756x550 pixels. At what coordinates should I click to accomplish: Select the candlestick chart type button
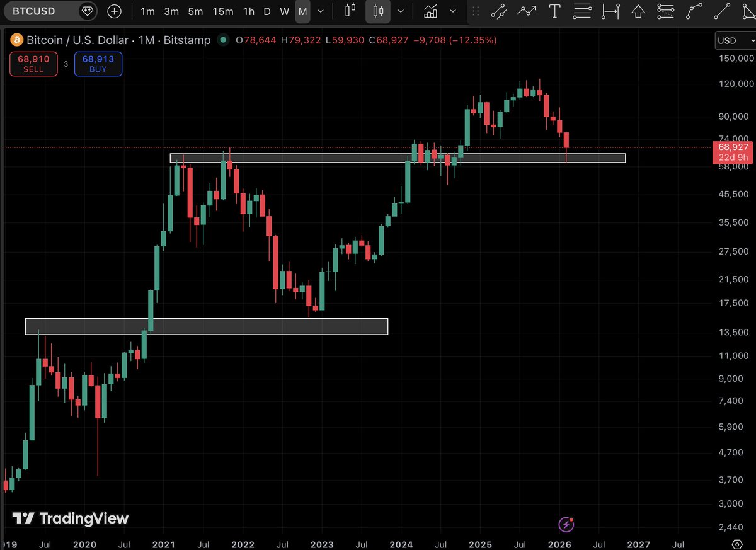pyautogui.click(x=379, y=11)
